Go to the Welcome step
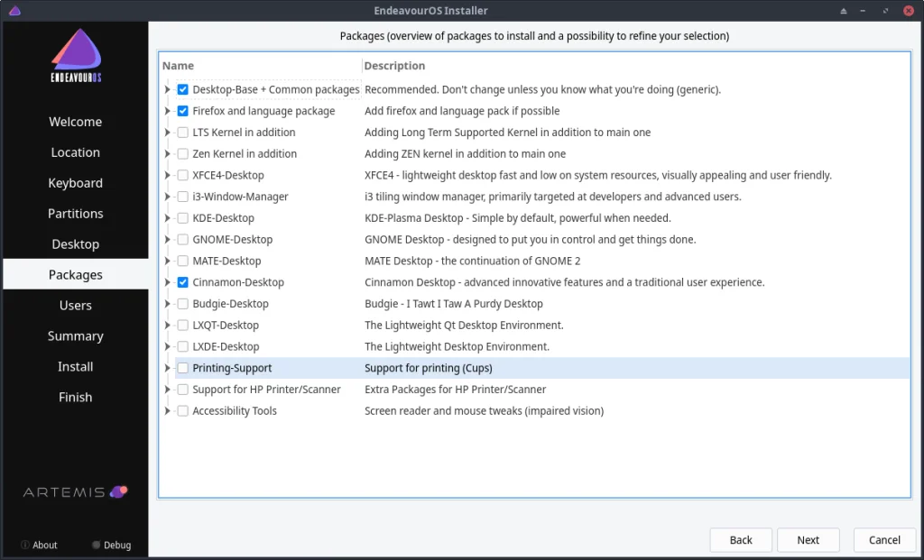The height and width of the screenshot is (560, 924). pos(76,122)
